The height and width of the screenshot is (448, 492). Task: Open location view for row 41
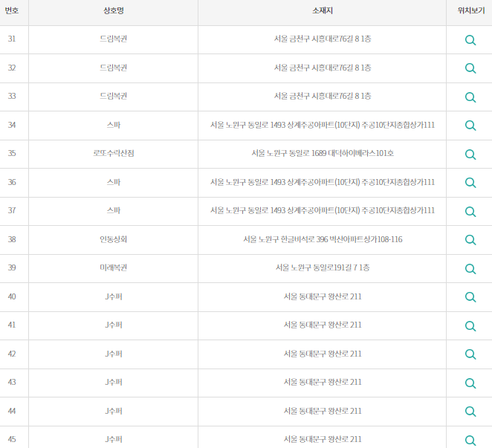point(470,326)
